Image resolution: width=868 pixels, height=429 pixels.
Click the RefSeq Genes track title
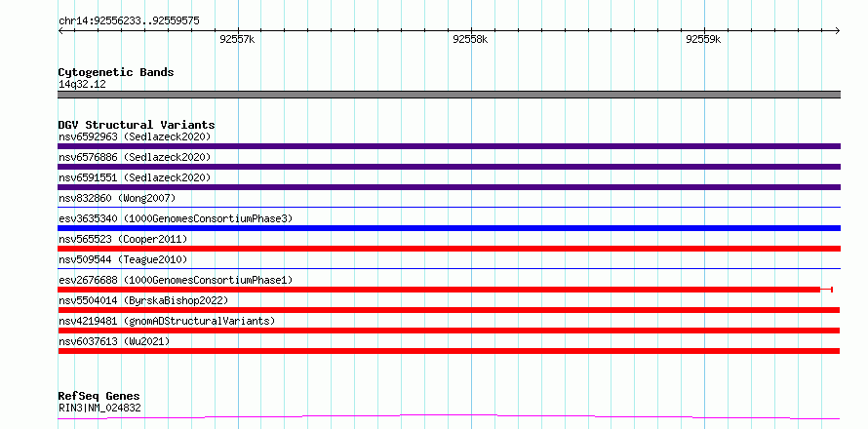coord(99,397)
